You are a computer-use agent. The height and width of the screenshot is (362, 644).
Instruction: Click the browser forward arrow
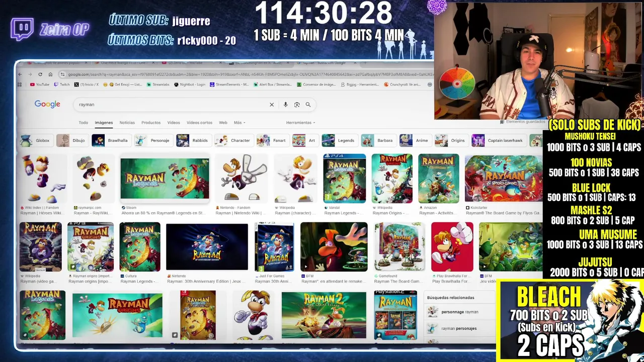pos(30,74)
